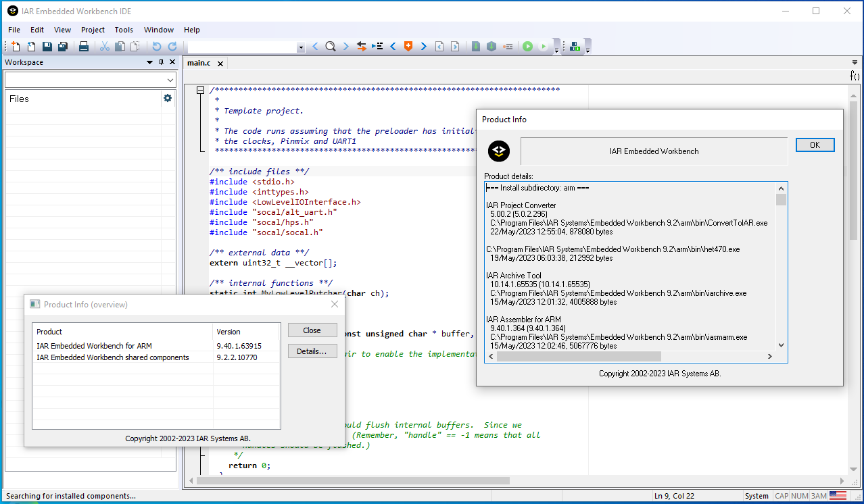Click the Cut scissors icon
Screen dimensions: 864x504
coord(105,47)
